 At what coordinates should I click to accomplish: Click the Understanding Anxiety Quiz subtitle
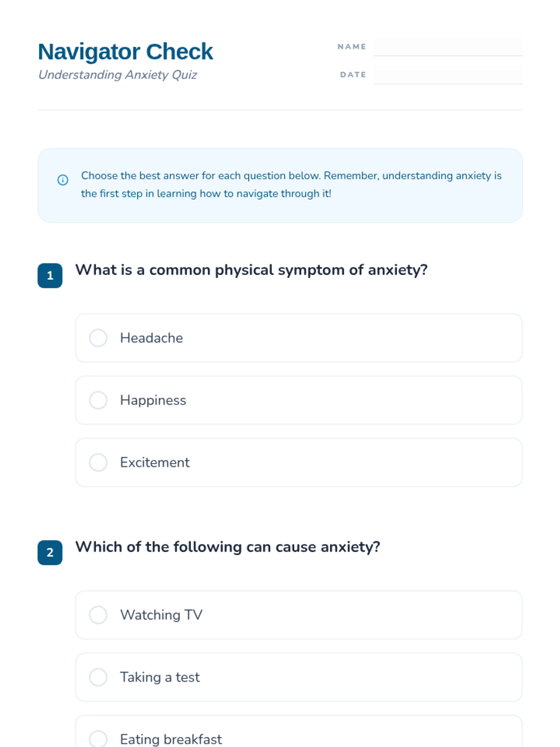[x=118, y=75]
